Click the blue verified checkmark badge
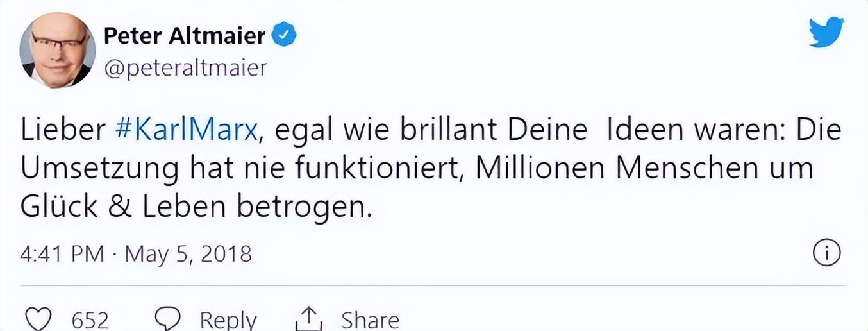The width and height of the screenshot is (868, 331). tap(285, 36)
